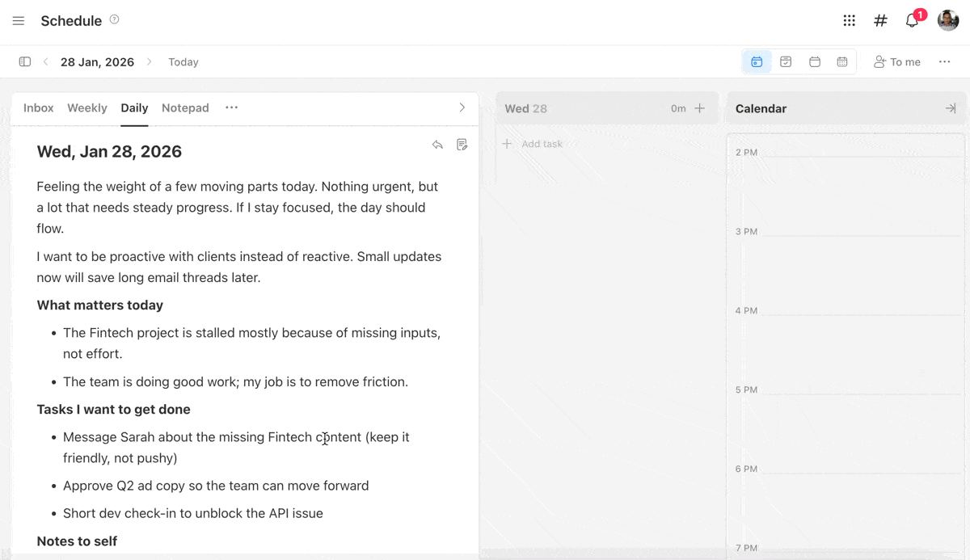Open the note template editor icon
Image resolution: width=970 pixels, height=560 pixels.
tap(462, 145)
